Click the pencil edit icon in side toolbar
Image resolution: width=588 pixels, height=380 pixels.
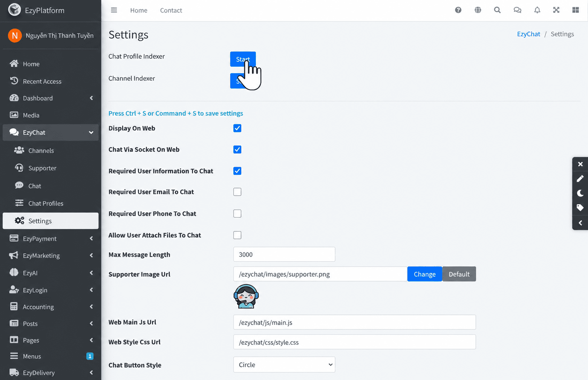580,178
